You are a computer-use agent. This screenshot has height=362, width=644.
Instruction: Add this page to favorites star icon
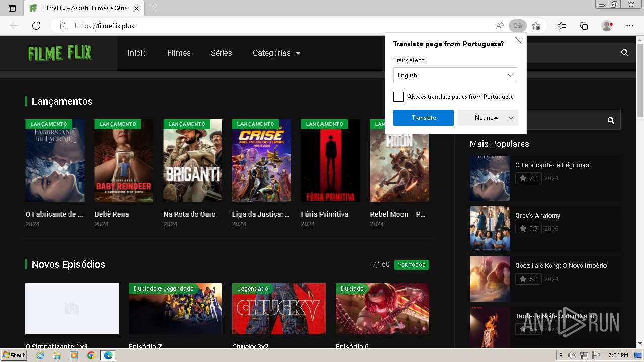pos(536,26)
